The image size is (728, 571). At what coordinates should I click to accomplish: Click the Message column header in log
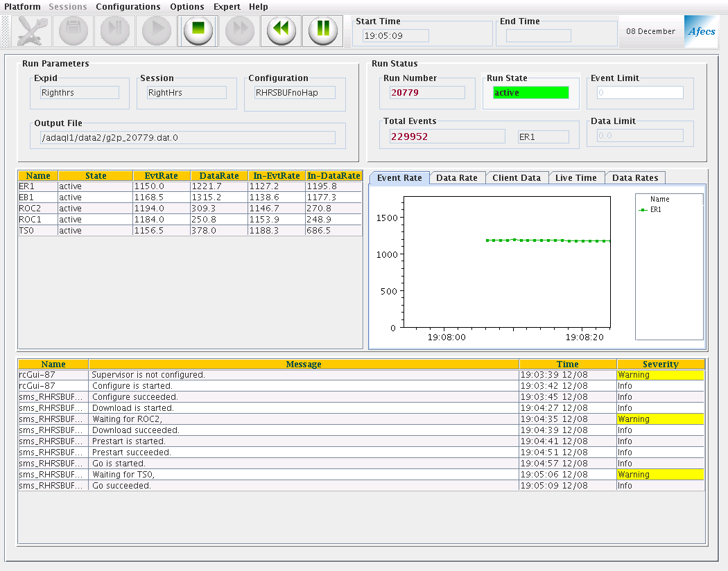(304, 364)
